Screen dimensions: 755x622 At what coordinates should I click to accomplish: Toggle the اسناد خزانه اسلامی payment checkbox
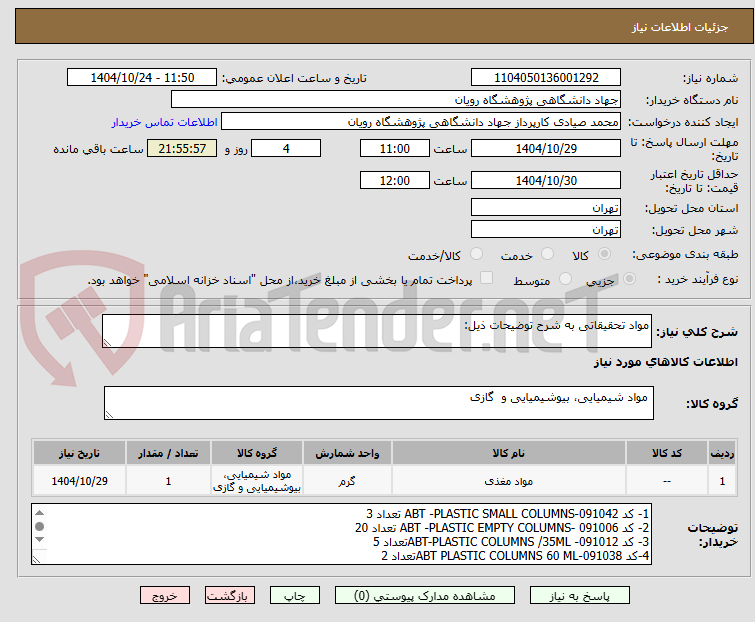[x=487, y=278]
